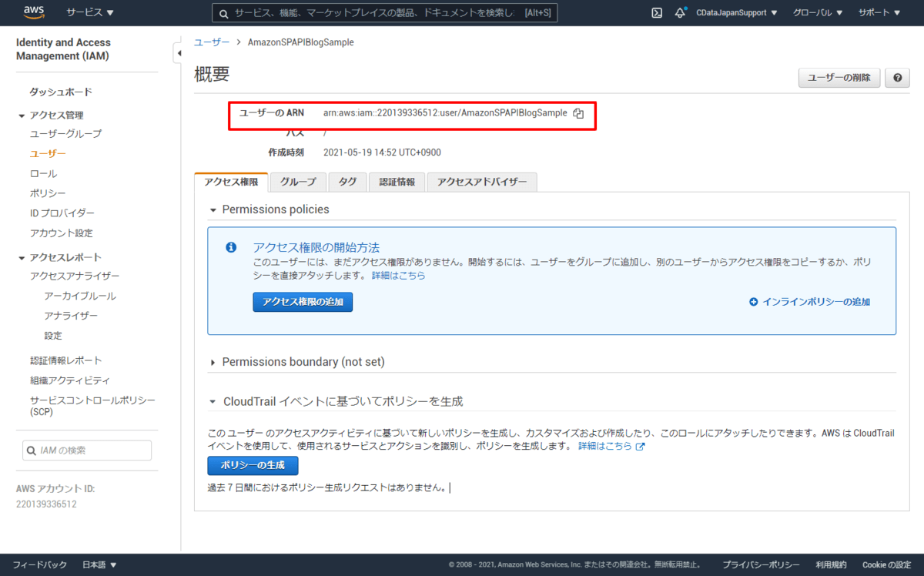Screen dimensions: 924x576
Task: Open the AWS home logo
Action: tap(35, 12)
